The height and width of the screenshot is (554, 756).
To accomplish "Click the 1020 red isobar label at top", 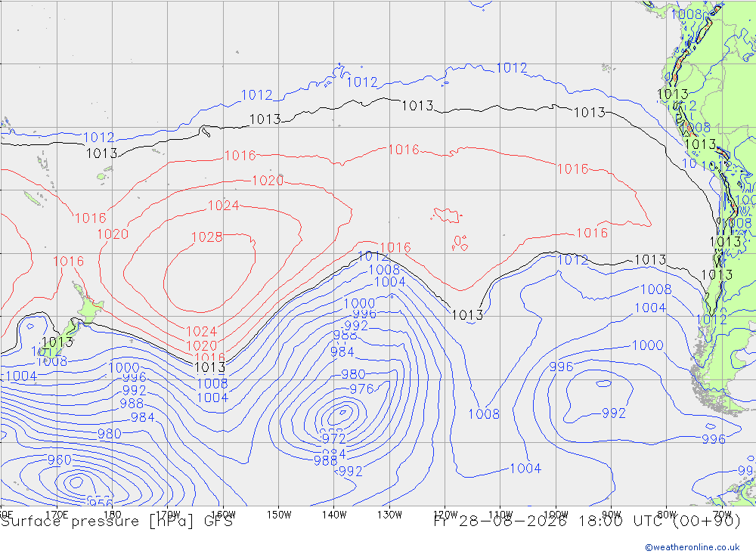I will pyautogui.click(x=268, y=181).
